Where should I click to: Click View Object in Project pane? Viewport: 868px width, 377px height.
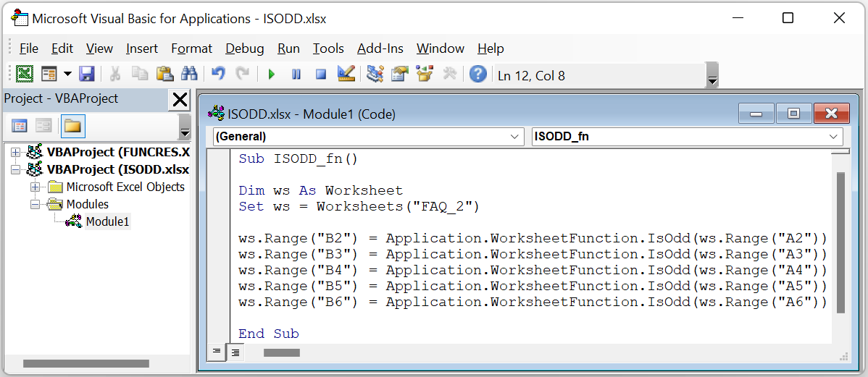43,126
